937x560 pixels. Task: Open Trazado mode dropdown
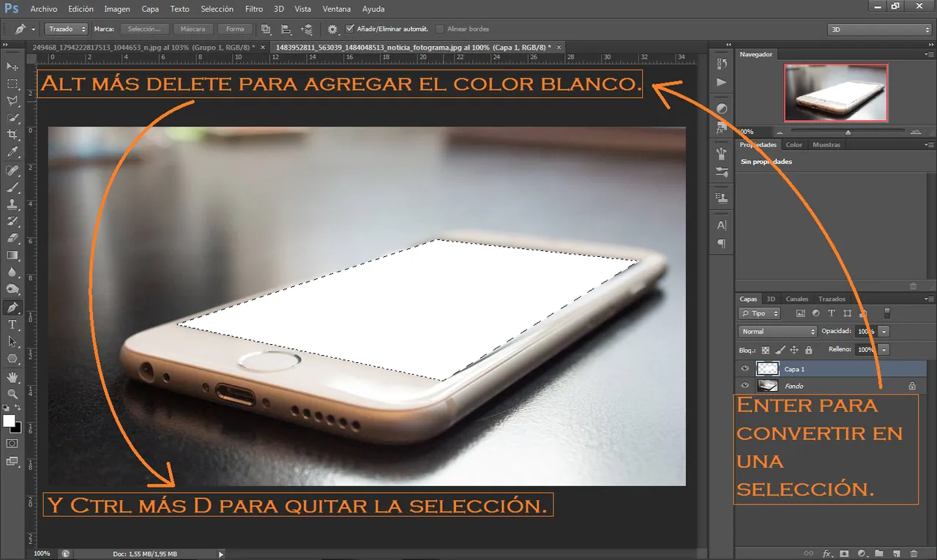[67, 29]
